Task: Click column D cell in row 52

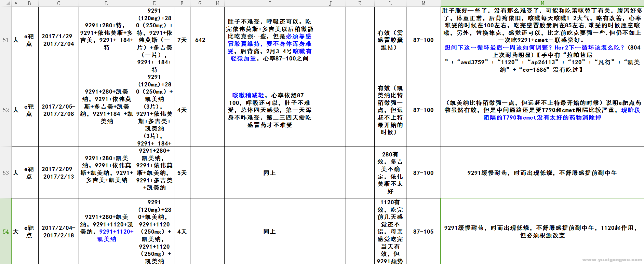Action: coord(107,110)
